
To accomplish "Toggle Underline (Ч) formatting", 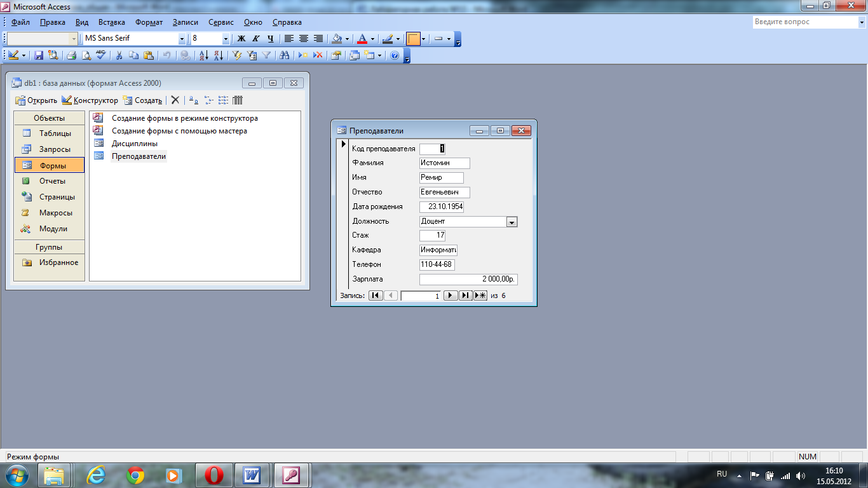I will [271, 39].
